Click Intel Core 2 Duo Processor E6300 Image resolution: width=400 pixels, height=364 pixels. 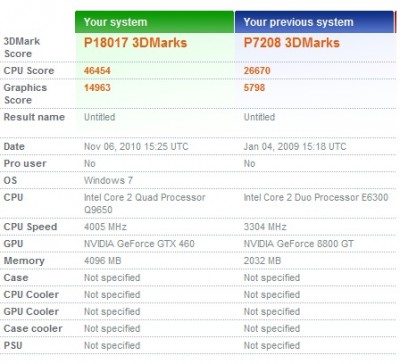316,197
